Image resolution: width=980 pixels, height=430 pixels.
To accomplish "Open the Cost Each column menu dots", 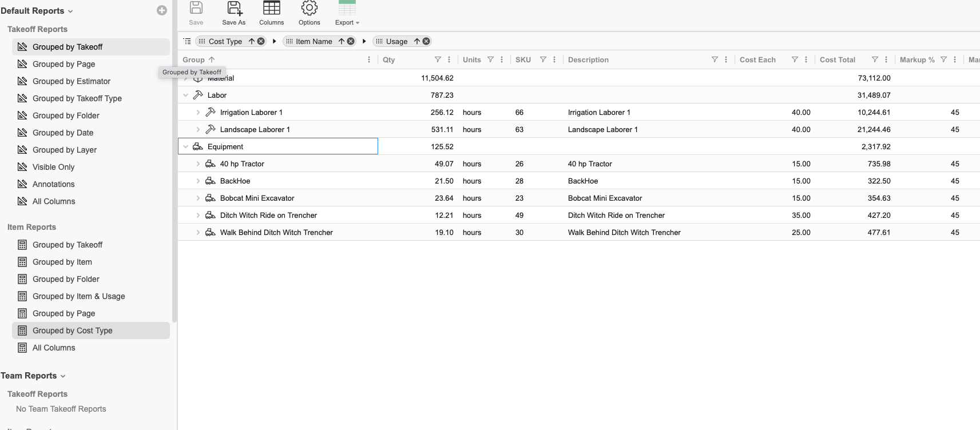I will pos(806,59).
